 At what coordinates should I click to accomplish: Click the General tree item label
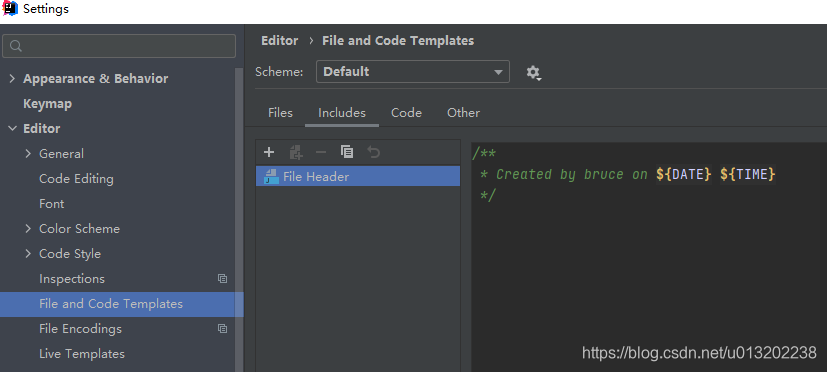click(x=61, y=154)
